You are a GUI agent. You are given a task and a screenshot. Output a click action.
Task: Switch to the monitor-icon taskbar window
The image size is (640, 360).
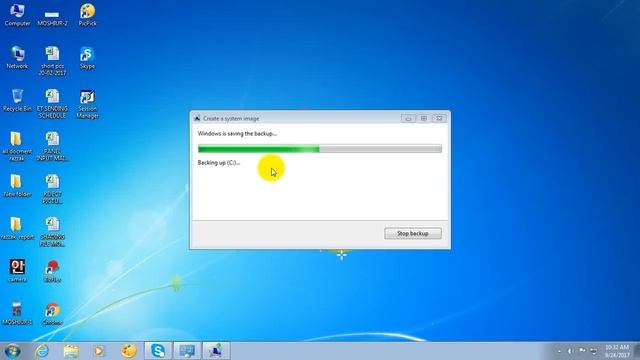click(x=187, y=351)
